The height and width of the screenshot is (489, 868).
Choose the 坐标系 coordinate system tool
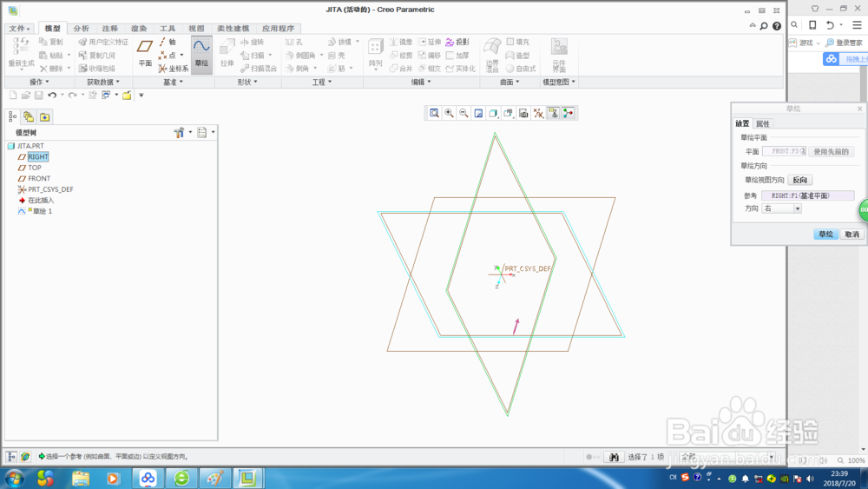(174, 69)
